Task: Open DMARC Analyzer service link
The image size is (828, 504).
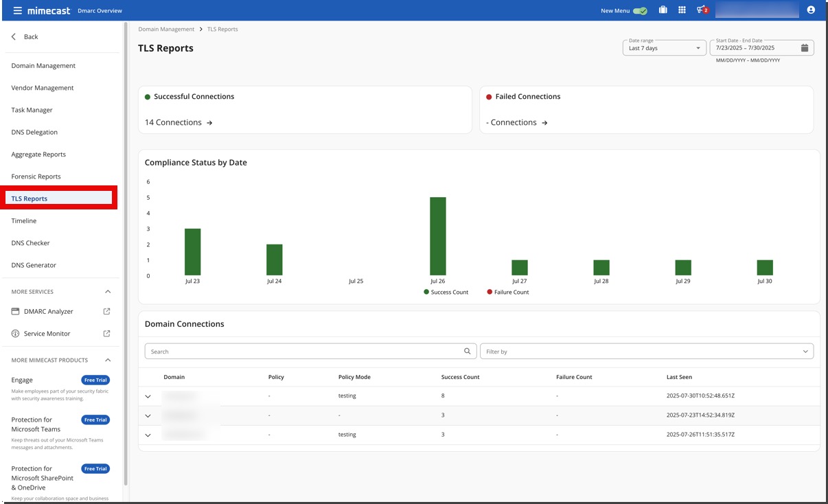Action: pos(48,311)
